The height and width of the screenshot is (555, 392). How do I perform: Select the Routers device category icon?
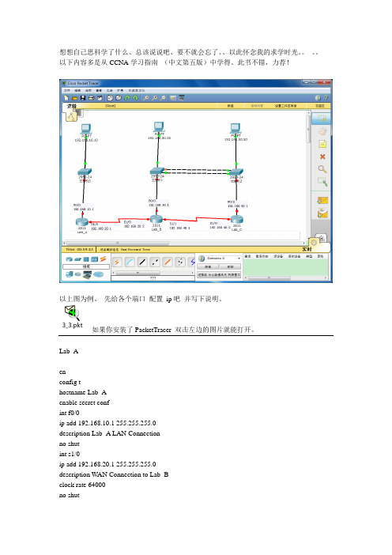69,259
